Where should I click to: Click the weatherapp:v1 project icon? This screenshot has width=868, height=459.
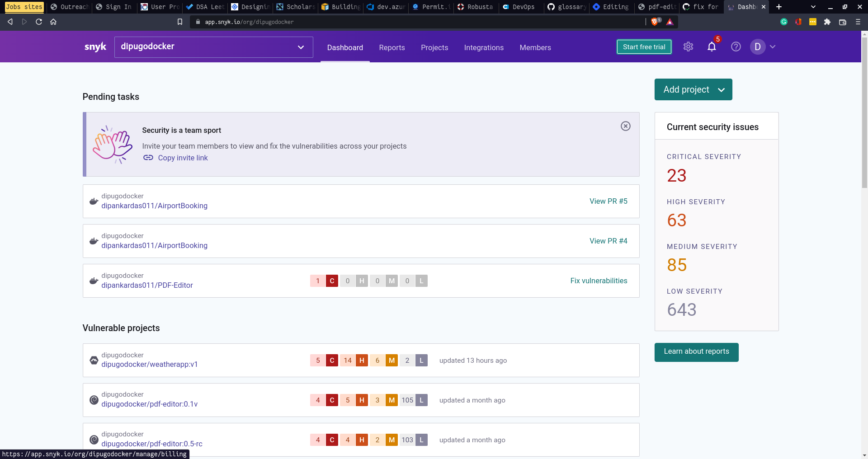(94, 360)
